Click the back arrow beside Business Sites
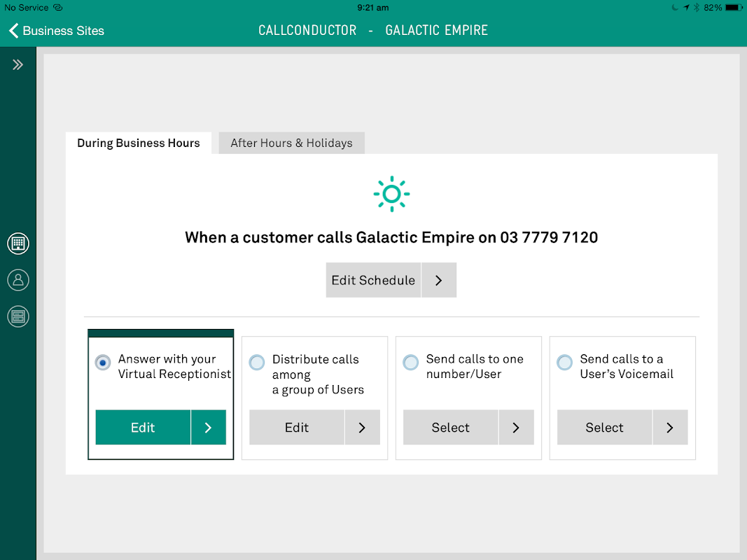747x560 pixels. [x=13, y=31]
